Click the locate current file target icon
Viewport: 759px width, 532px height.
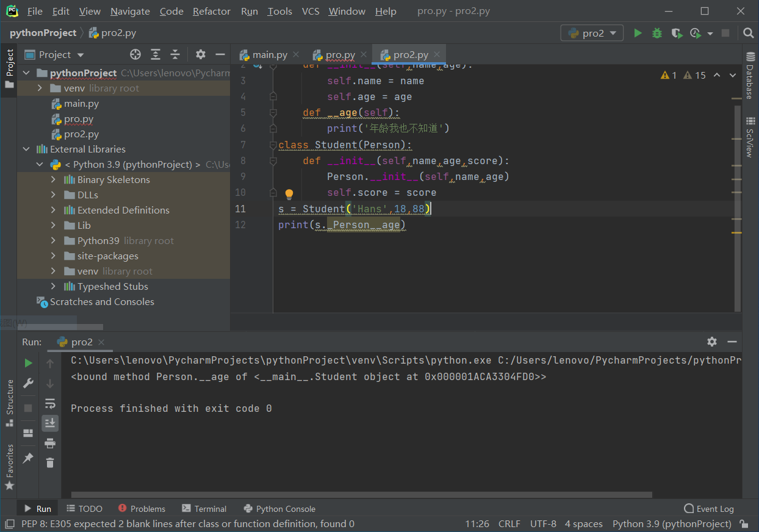pos(135,54)
